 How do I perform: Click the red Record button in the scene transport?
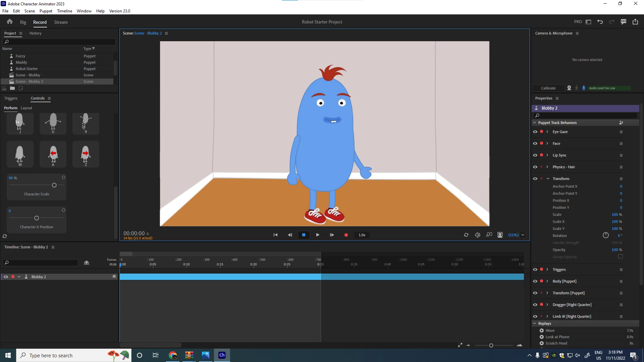point(346,235)
